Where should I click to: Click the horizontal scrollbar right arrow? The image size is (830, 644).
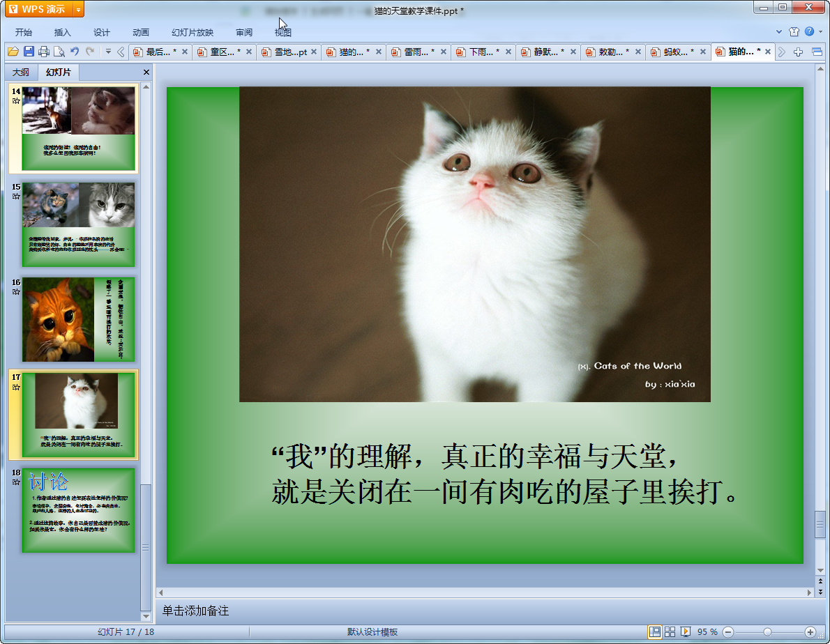coord(809,592)
